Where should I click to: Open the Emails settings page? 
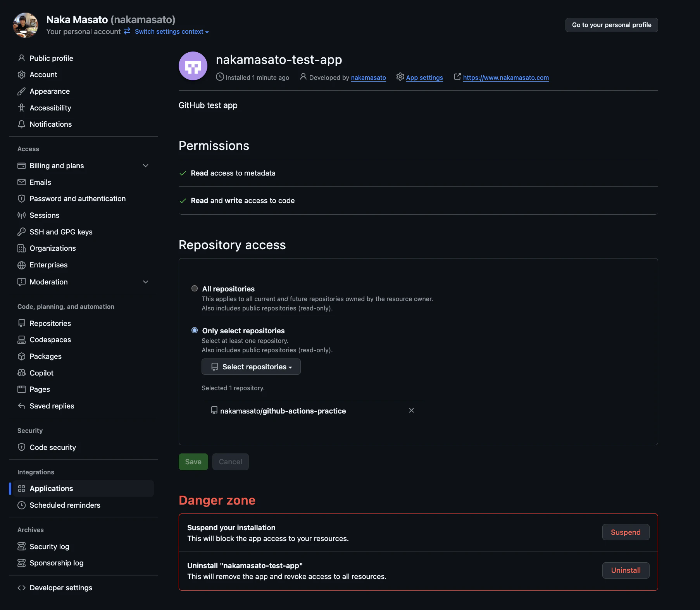[x=41, y=182]
